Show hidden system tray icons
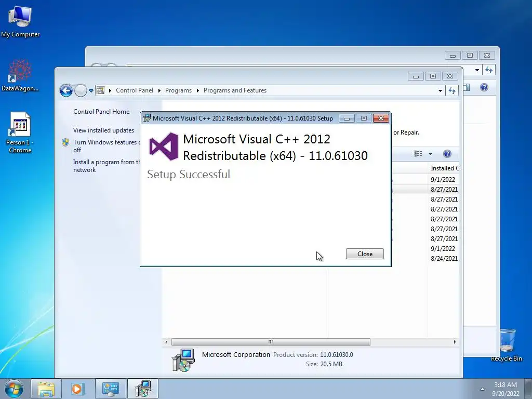Screen dimensions: 532x399 pyautogui.click(x=482, y=389)
